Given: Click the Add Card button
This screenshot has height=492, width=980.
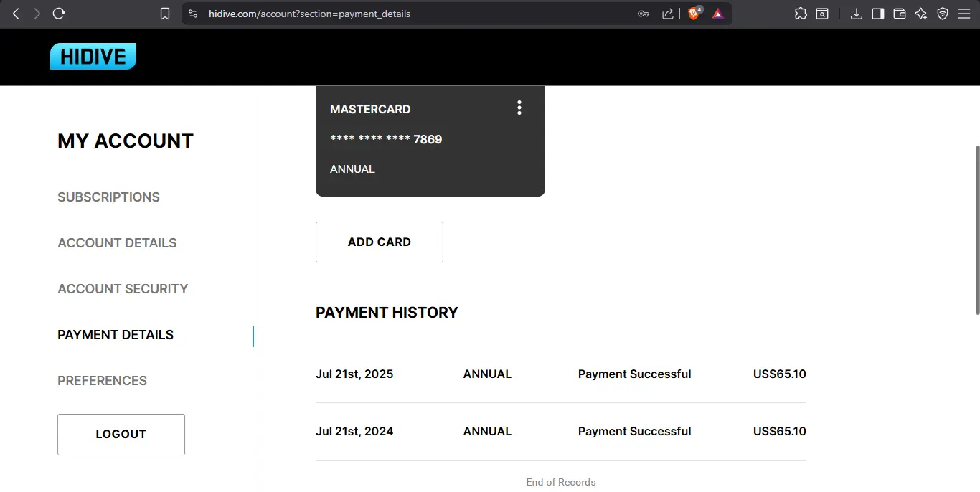Looking at the screenshot, I should coord(380,242).
